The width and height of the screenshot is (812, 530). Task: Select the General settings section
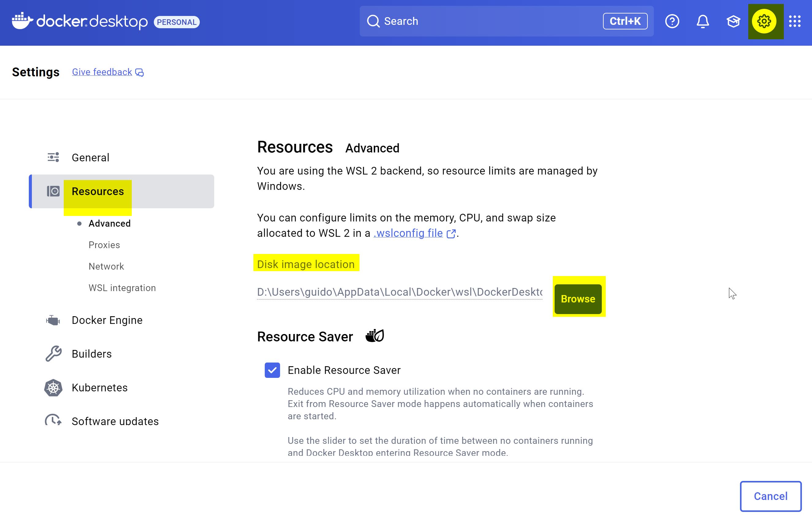pos(90,157)
